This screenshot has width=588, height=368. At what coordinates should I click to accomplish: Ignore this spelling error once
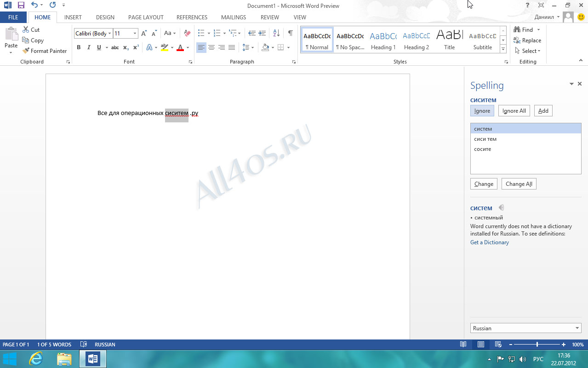(x=482, y=111)
